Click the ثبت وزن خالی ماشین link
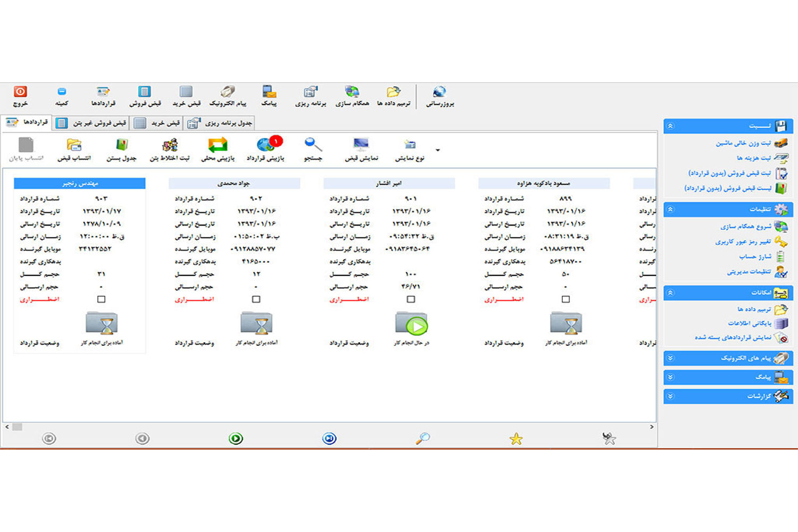798x532 pixels. [x=743, y=143]
